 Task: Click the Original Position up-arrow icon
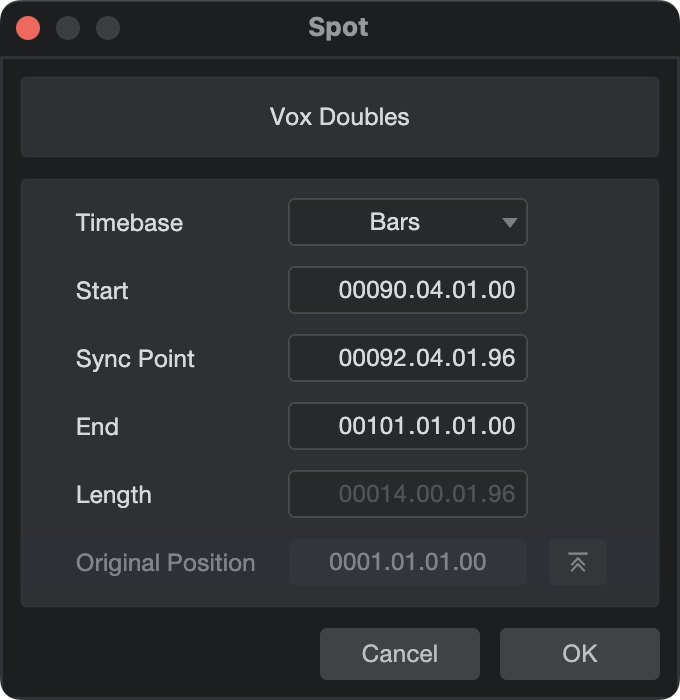click(577, 562)
